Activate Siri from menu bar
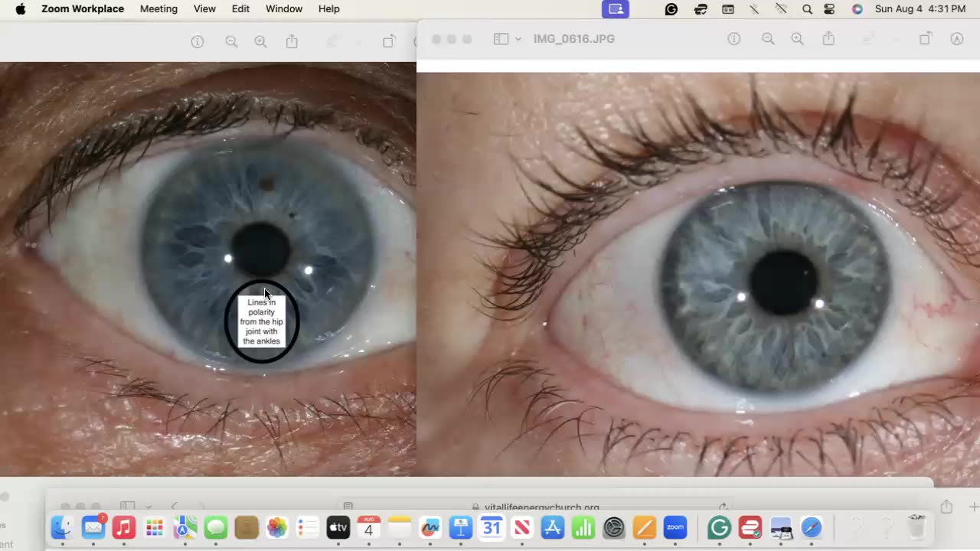980x551 pixels. point(857,9)
